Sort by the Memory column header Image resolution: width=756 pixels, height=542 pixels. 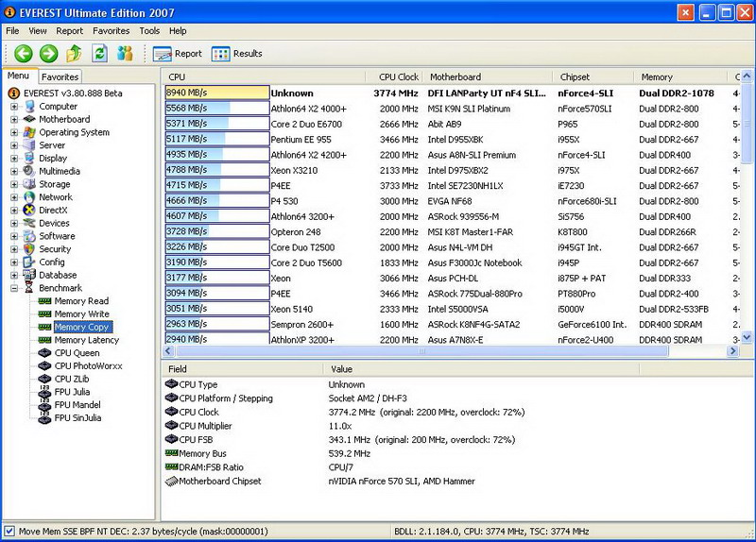pyautogui.click(x=680, y=77)
